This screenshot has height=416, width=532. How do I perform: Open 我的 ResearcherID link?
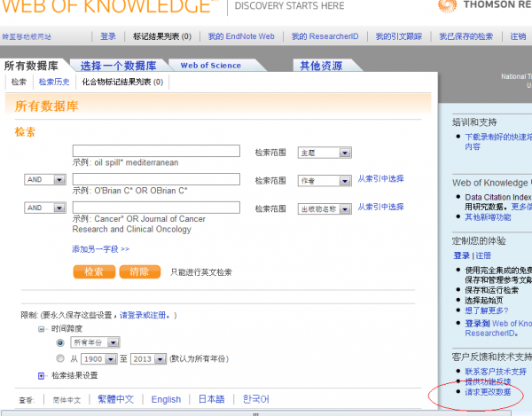tap(325, 36)
